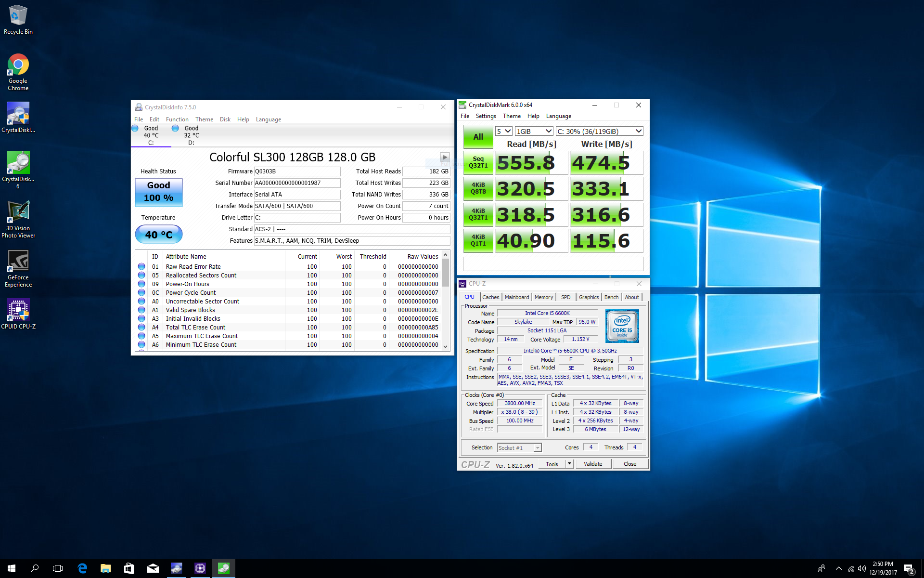Click status icon for Raw Read Error Rate
The image size is (924, 578).
(141, 266)
